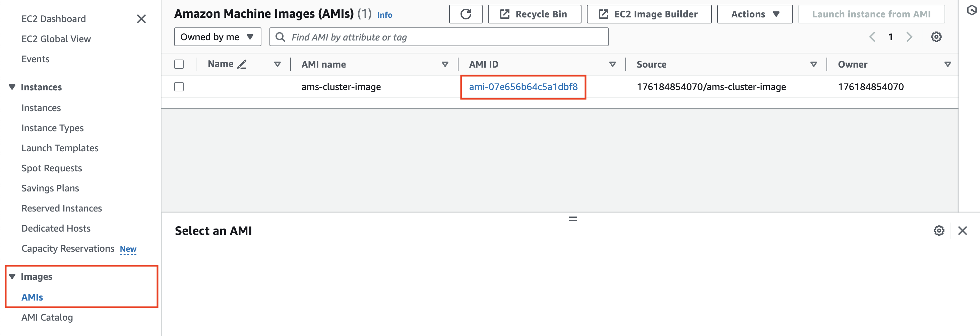Click the Info link beside AMIs heading
The width and height of the screenshot is (980, 336).
click(384, 15)
